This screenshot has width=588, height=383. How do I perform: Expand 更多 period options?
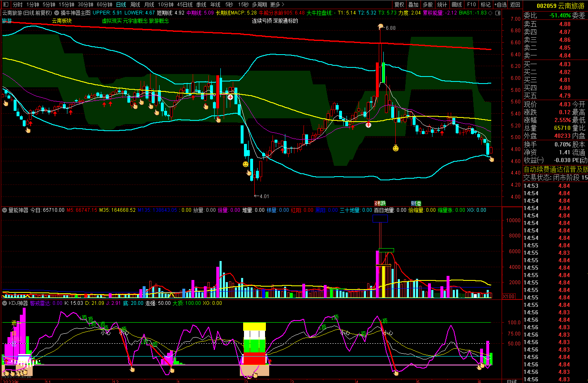click(x=277, y=5)
